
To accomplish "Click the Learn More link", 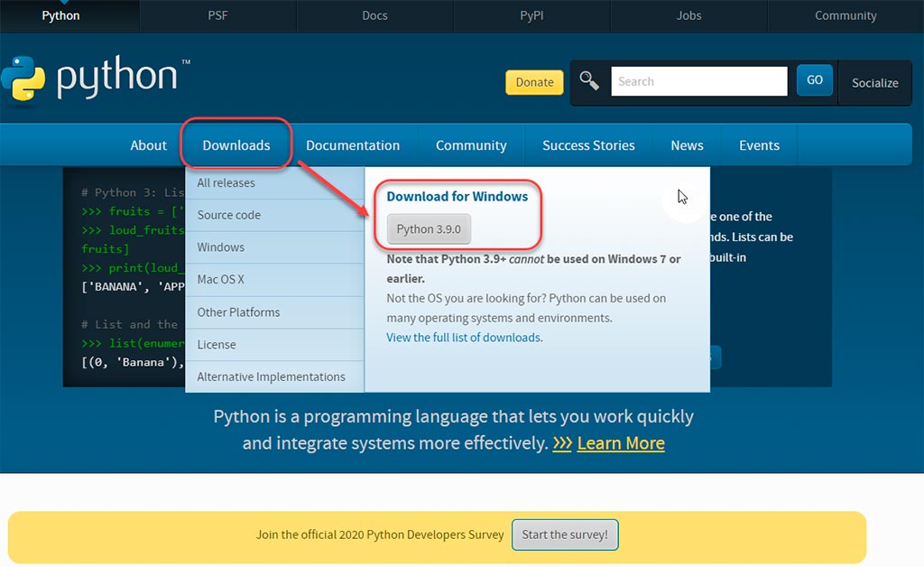I will coord(621,443).
